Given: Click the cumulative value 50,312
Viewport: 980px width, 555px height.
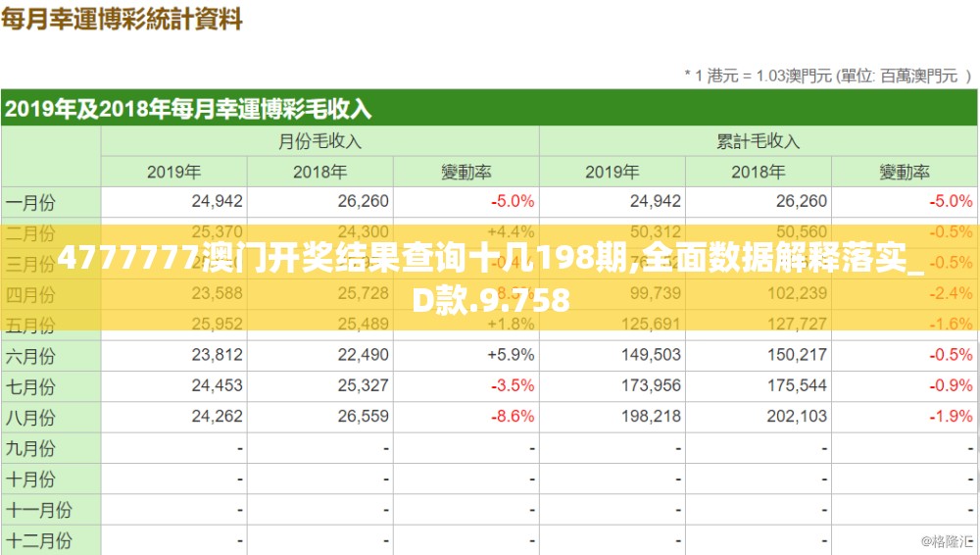Looking at the screenshot, I should coord(655,232).
